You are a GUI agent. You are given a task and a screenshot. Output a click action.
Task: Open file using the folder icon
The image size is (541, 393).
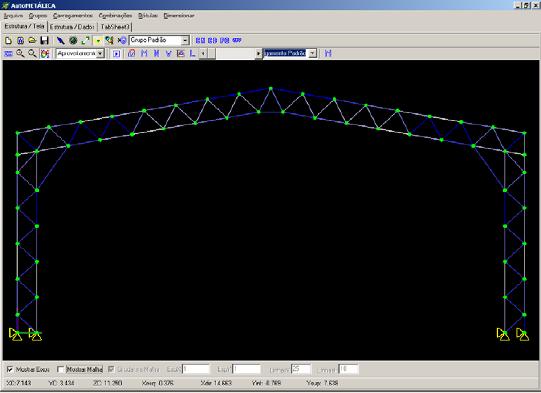point(32,40)
